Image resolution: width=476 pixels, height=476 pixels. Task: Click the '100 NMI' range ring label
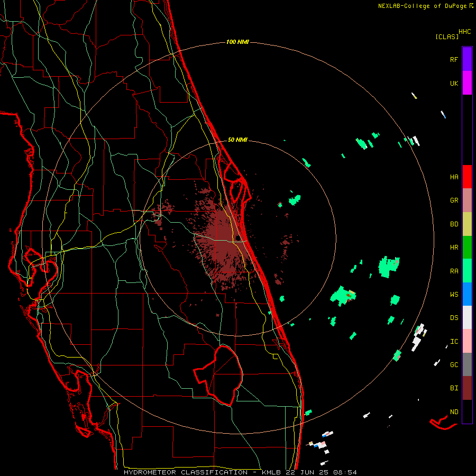click(x=237, y=42)
